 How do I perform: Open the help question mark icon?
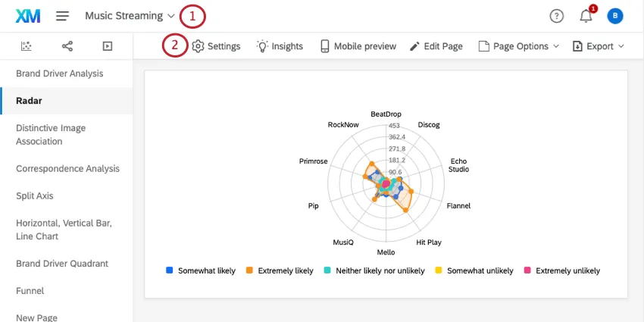pyautogui.click(x=557, y=16)
